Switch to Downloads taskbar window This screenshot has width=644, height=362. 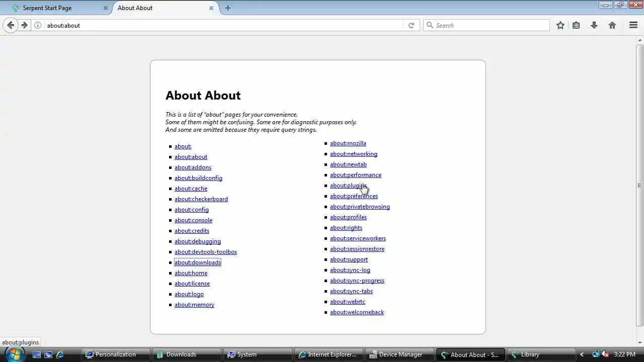pyautogui.click(x=187, y=354)
